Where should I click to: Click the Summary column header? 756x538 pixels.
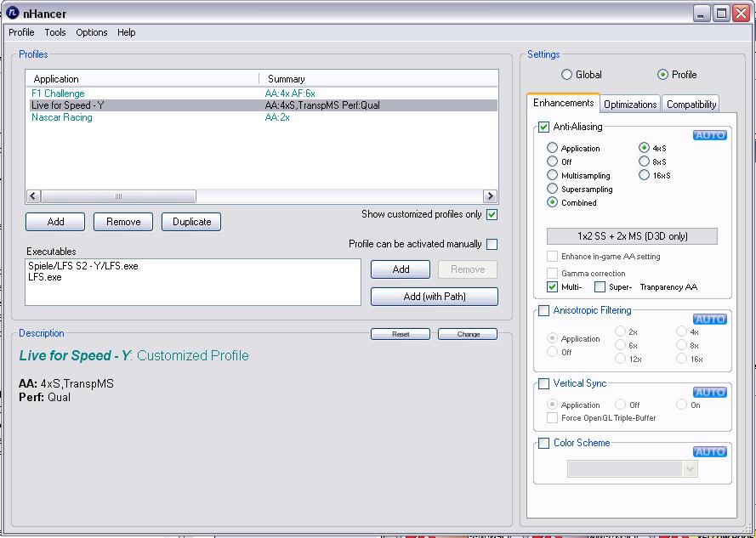click(x=378, y=79)
